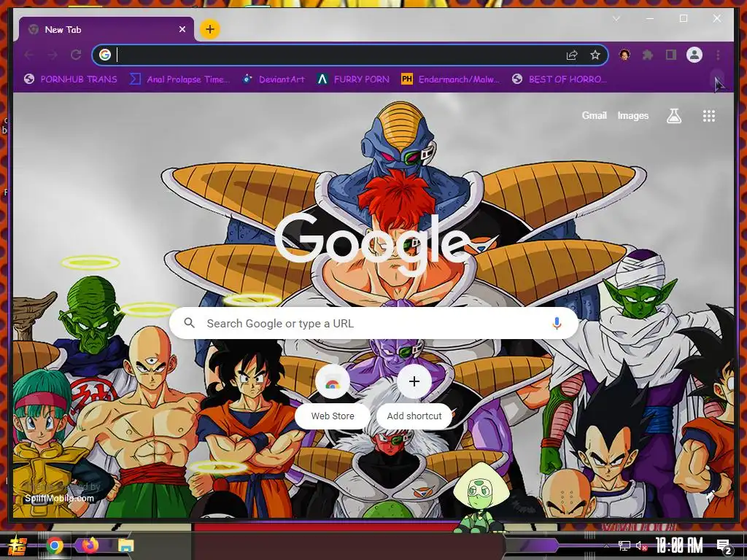The width and height of the screenshot is (747, 560).
Task: Minimize the Chrome window
Action: (x=650, y=18)
